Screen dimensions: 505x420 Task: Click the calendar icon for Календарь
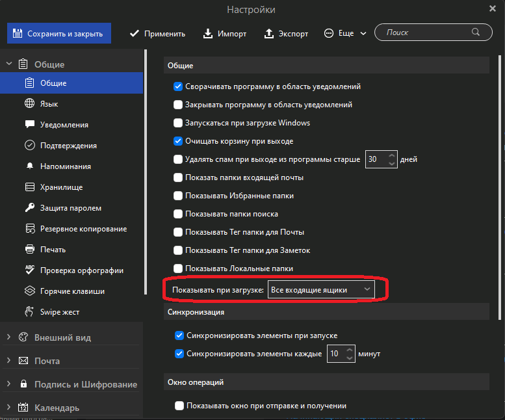click(23, 407)
